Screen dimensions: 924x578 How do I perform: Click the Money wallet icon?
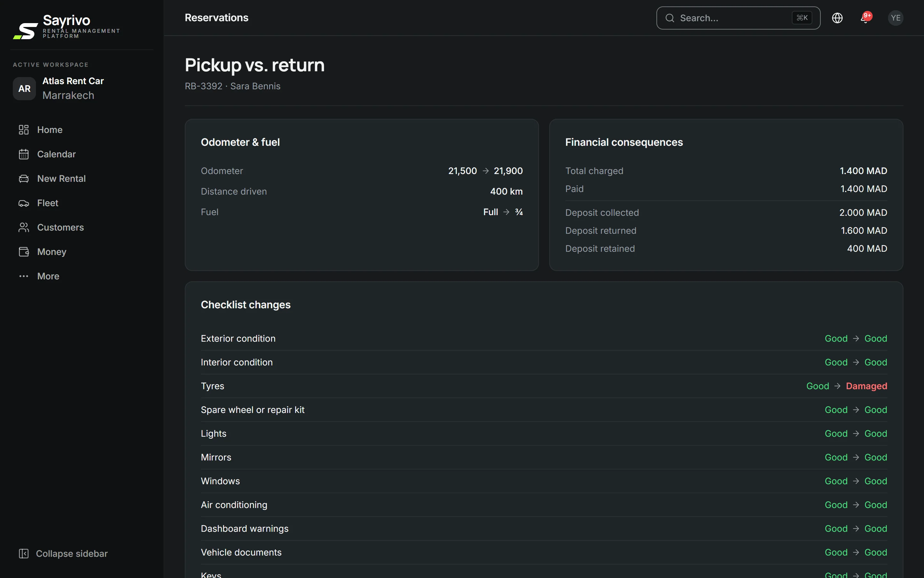[x=24, y=252]
